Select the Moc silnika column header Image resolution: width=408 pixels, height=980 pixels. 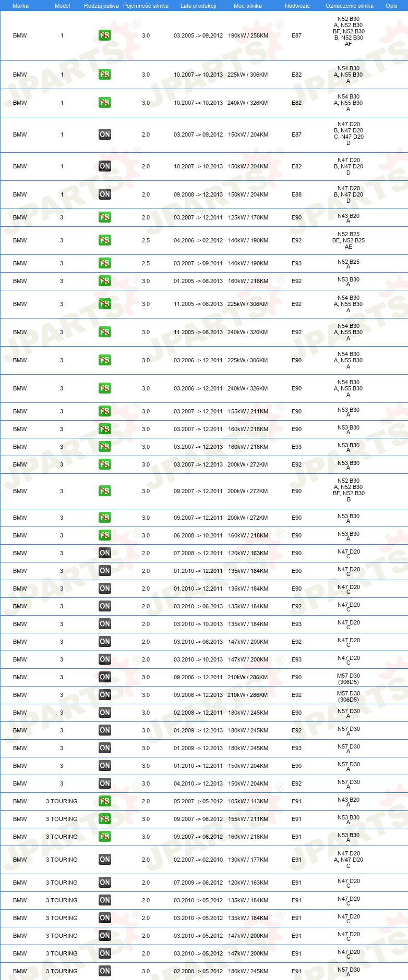tap(248, 6)
